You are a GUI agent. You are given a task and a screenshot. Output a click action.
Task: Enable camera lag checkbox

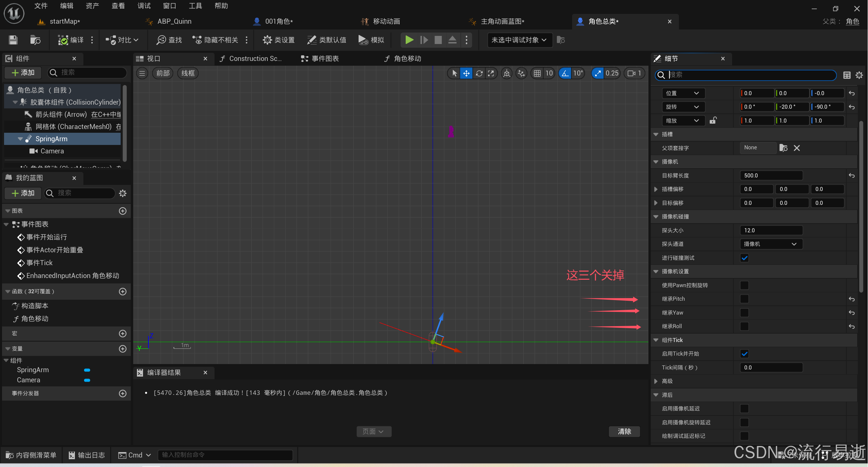[x=744, y=409]
